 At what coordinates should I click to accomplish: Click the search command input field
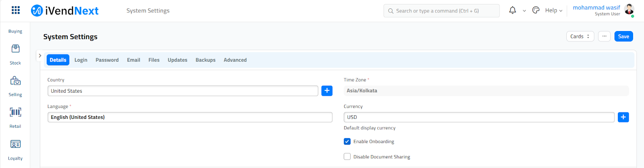pos(441,11)
